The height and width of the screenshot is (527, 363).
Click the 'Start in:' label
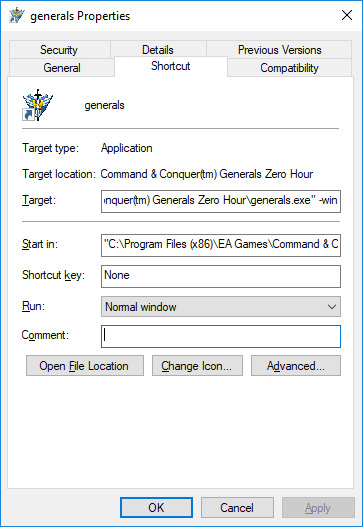[40, 244]
